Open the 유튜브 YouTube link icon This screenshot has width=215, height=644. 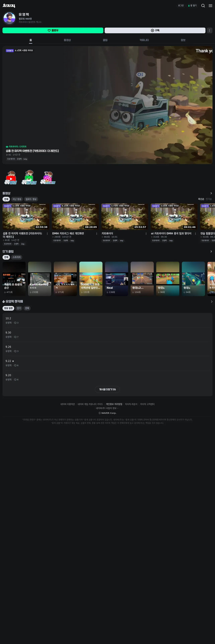[11, 178]
